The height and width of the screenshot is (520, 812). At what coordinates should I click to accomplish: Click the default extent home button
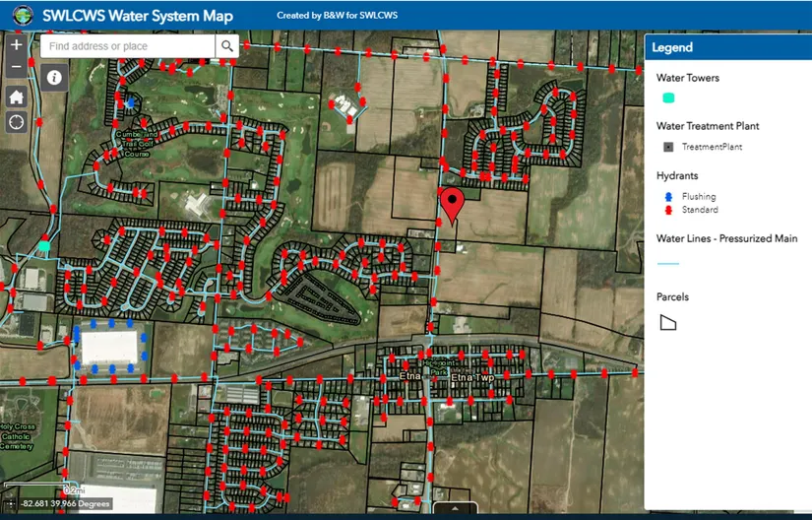pos(16,97)
